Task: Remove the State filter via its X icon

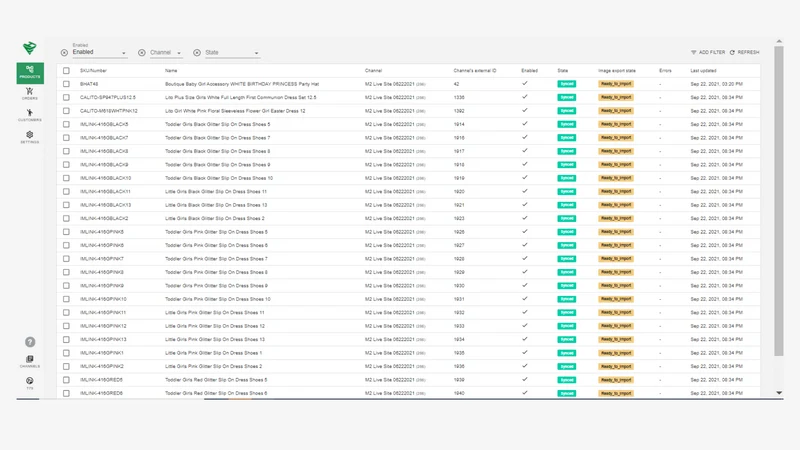Action: pyautogui.click(x=197, y=53)
